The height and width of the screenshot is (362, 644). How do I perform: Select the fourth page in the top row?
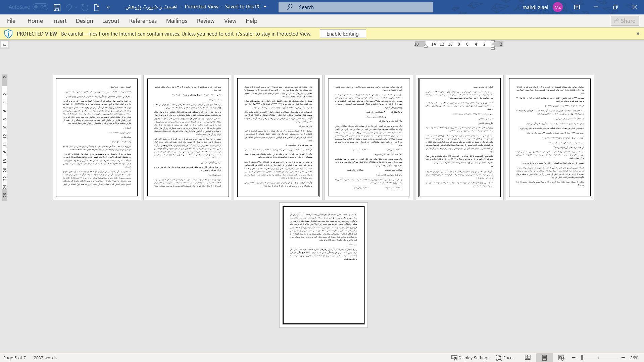click(x=369, y=138)
